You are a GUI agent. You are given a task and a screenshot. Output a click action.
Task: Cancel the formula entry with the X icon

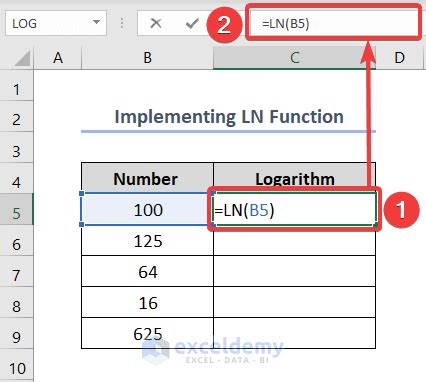(156, 23)
